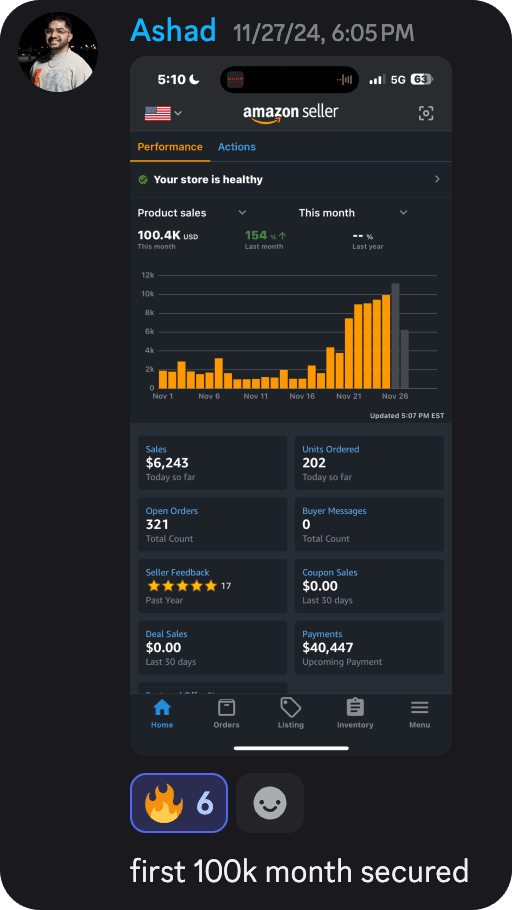Image resolution: width=512 pixels, height=910 pixels.
Task: Click the green store health checkmark icon
Action: pyautogui.click(x=143, y=179)
